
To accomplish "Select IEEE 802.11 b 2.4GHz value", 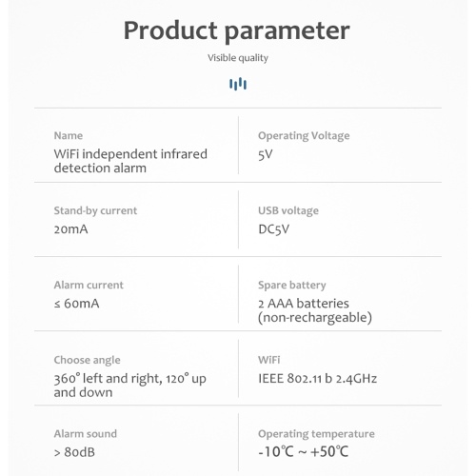I will [318, 379].
